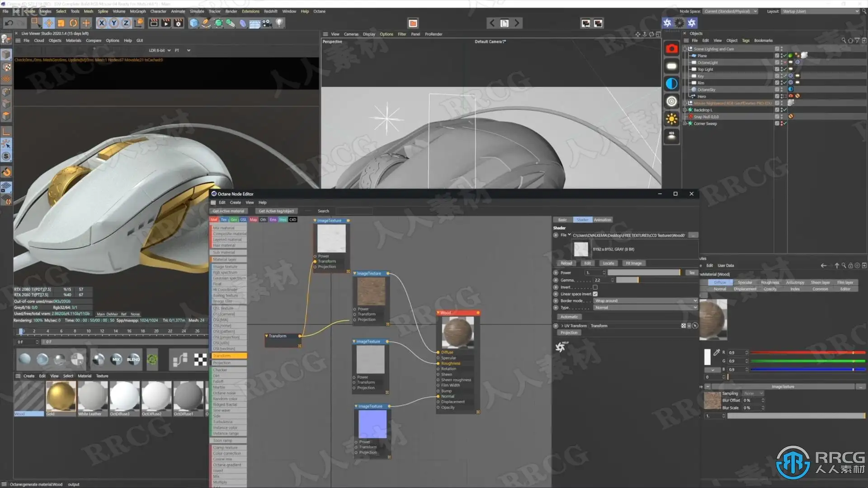Expand the UV Transform section
The height and width of the screenshot is (488, 868).
562,326
